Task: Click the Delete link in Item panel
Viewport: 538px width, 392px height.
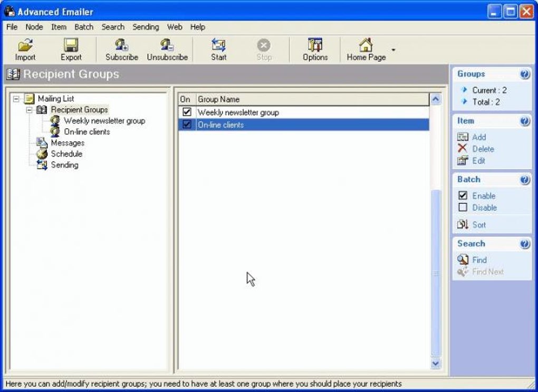Action: (483, 149)
